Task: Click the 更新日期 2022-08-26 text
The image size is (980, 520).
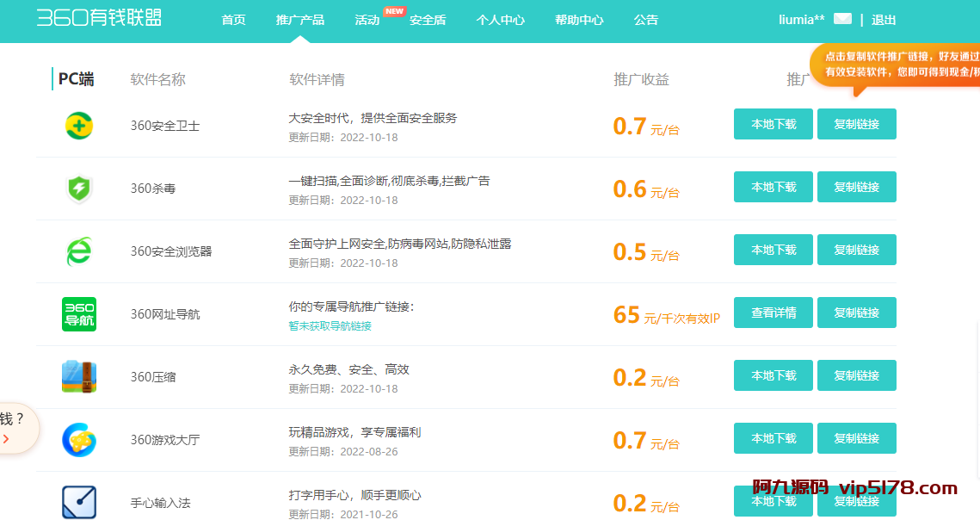Action: (x=342, y=452)
